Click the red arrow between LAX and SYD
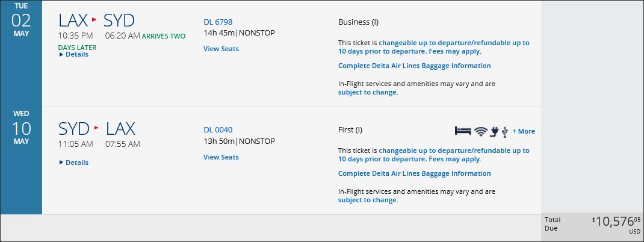Image resolution: width=644 pixels, height=242 pixels. (x=94, y=19)
